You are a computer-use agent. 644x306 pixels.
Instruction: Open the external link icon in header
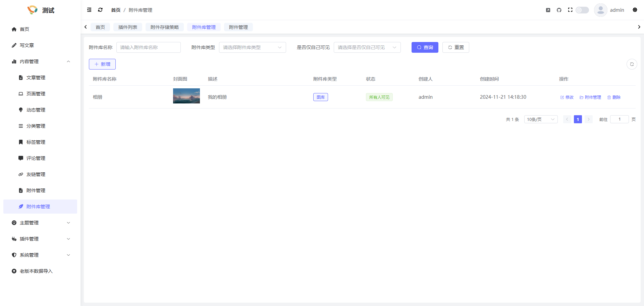coord(548,10)
